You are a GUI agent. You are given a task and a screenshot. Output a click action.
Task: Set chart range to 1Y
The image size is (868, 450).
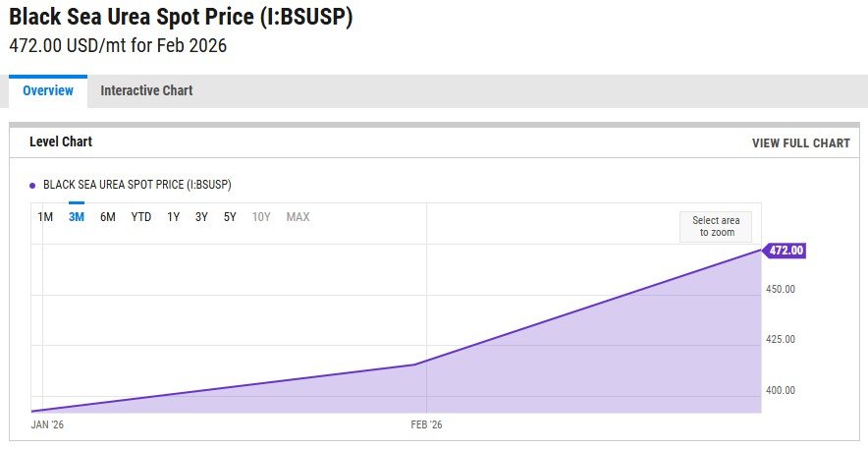point(174,217)
